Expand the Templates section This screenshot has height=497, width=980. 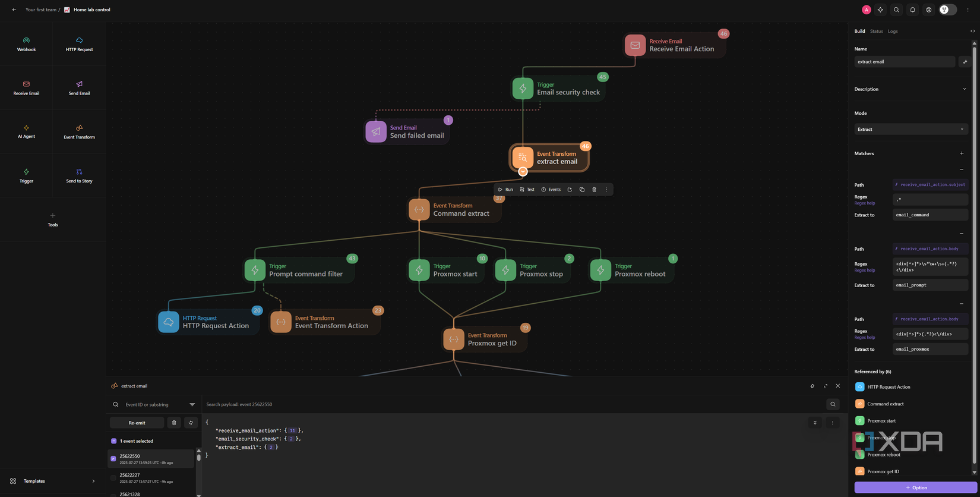click(53, 481)
